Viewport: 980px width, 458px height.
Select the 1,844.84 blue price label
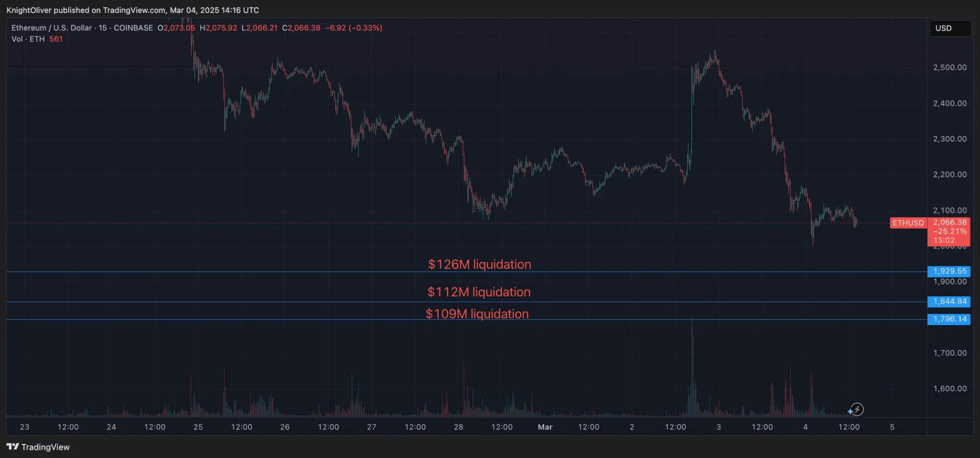(x=949, y=302)
